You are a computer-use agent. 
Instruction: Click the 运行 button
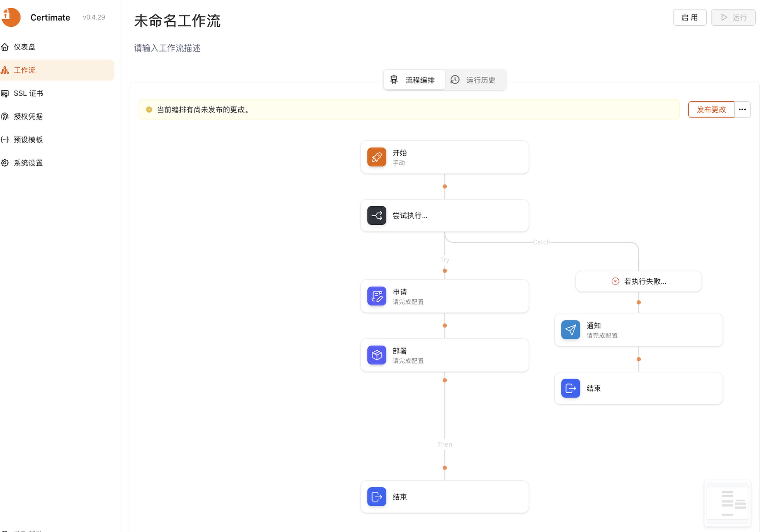pos(733,17)
